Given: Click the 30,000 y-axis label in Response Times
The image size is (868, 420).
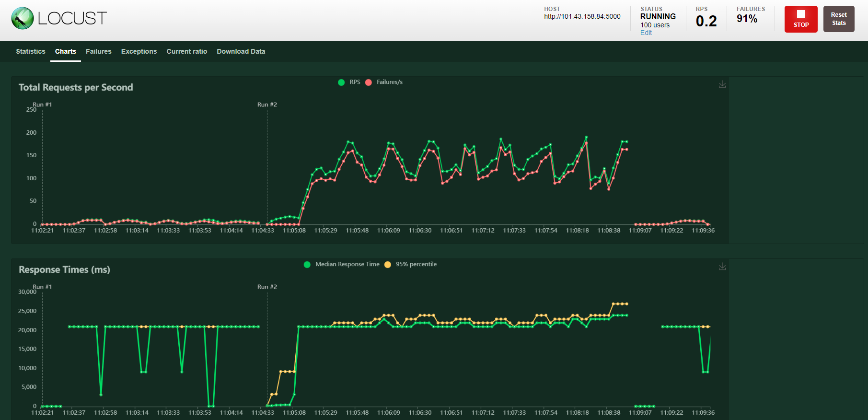Looking at the screenshot, I should click(27, 292).
